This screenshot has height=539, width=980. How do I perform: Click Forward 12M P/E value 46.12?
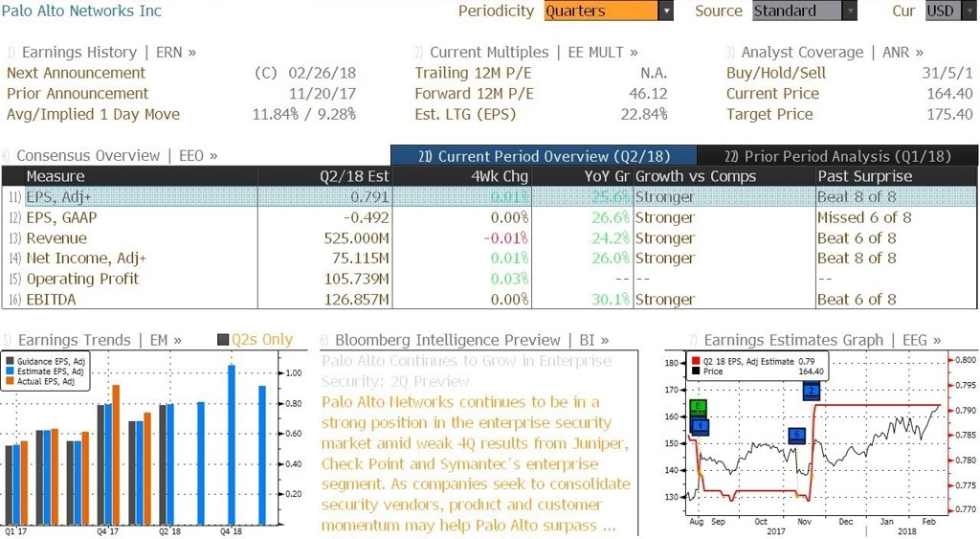[x=648, y=94]
